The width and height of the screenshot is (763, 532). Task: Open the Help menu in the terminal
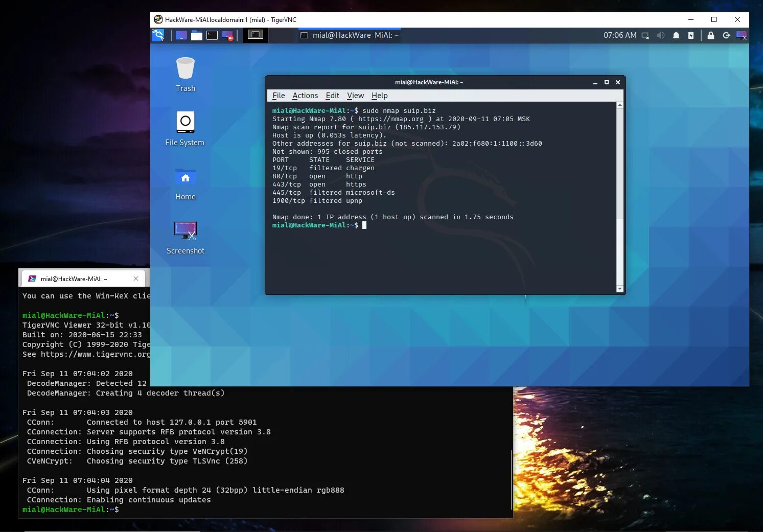click(x=379, y=96)
